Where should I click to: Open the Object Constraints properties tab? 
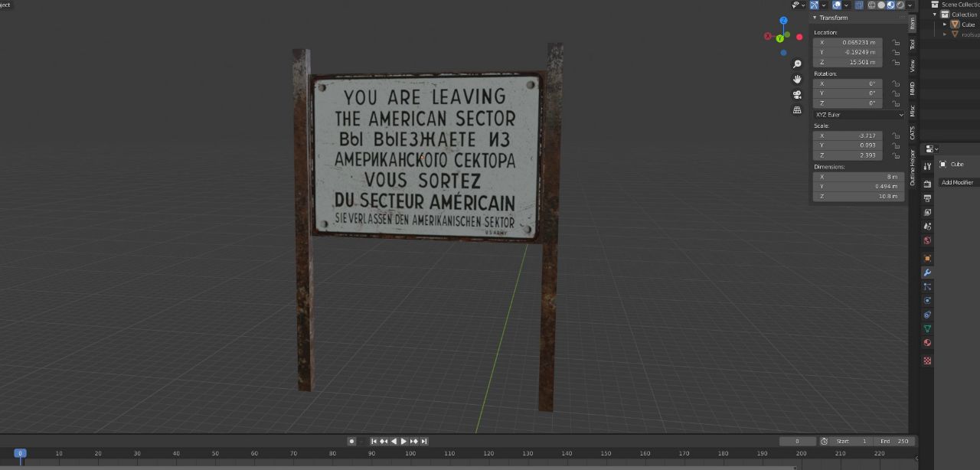click(927, 315)
